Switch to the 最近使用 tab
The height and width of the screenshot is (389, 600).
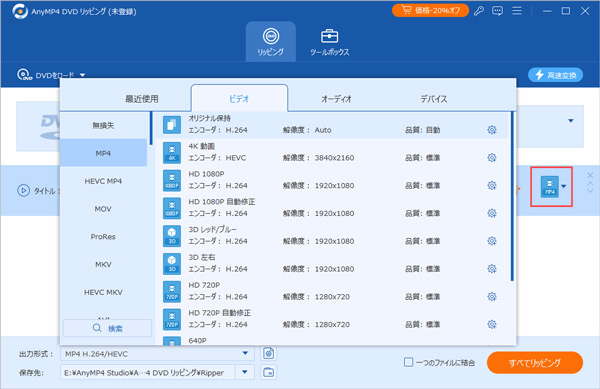142,99
